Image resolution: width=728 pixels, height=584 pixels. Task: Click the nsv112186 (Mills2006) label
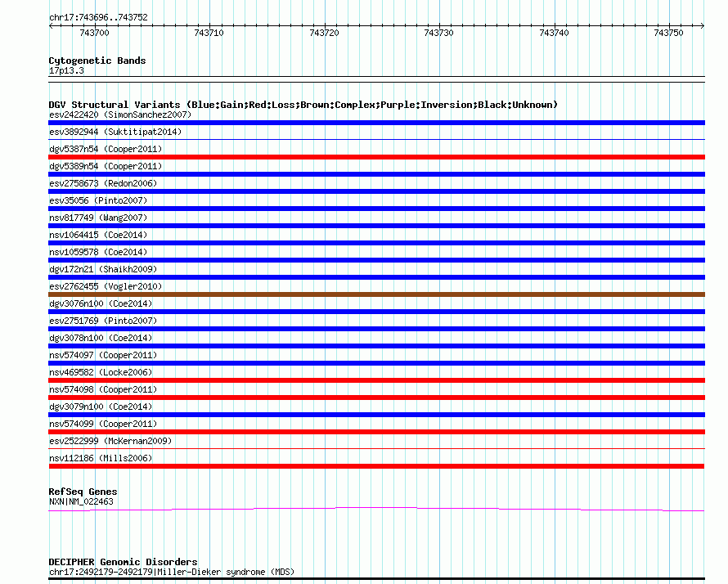[101, 458]
